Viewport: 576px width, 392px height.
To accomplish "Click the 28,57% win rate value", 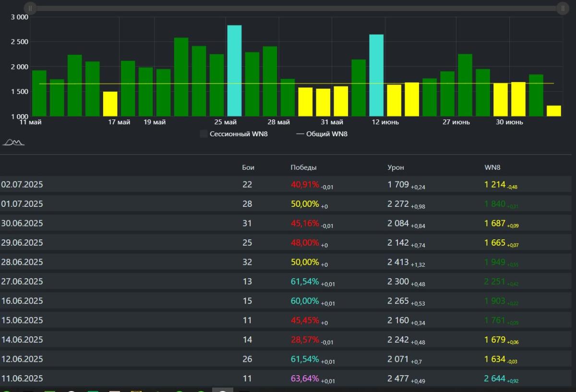I will (x=305, y=340).
